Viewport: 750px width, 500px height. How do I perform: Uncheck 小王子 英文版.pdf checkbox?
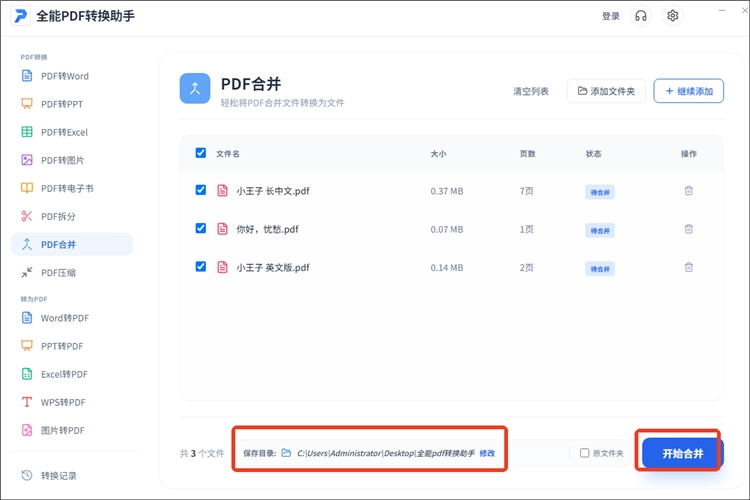[201, 267]
